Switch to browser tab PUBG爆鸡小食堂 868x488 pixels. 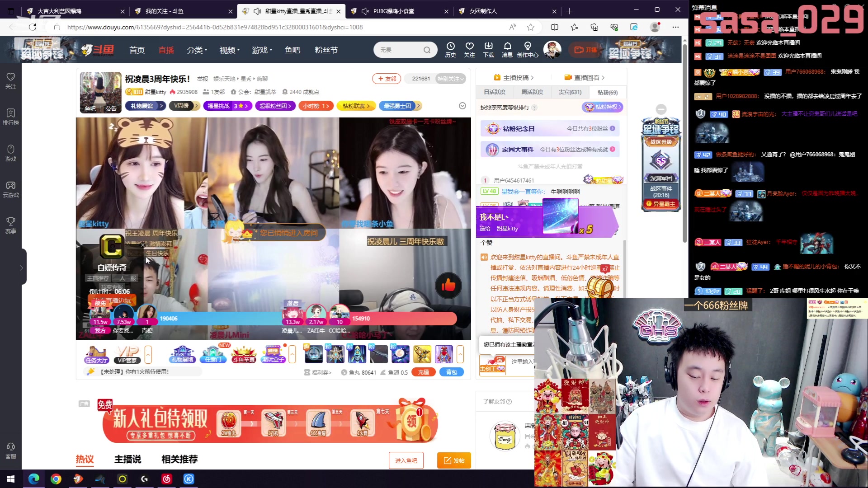click(x=399, y=11)
